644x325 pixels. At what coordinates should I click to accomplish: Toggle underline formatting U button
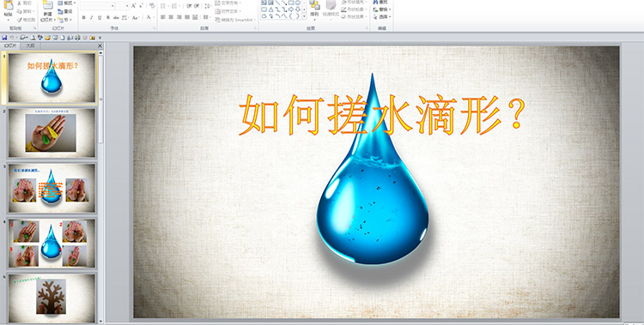click(x=100, y=18)
